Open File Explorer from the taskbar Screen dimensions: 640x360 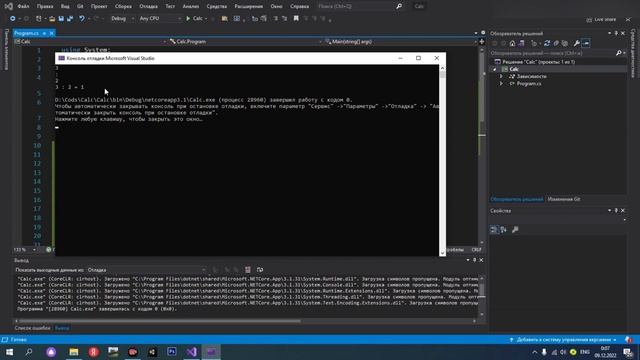coord(74,352)
